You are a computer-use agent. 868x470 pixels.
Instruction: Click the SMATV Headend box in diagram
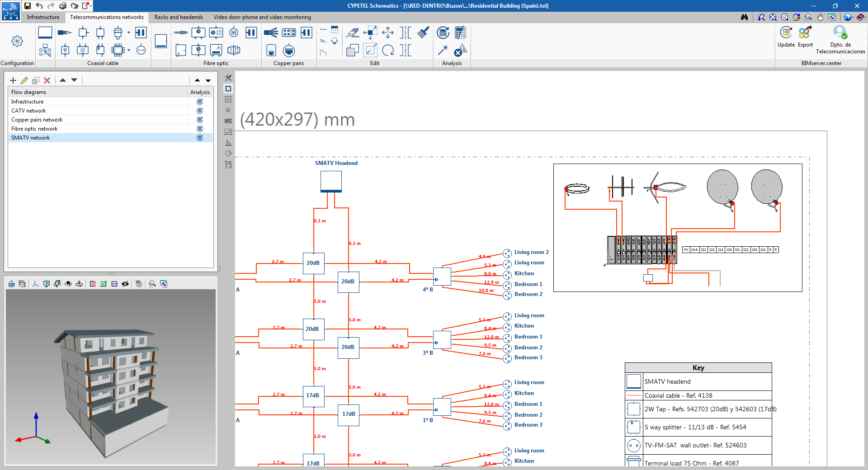pos(331,182)
